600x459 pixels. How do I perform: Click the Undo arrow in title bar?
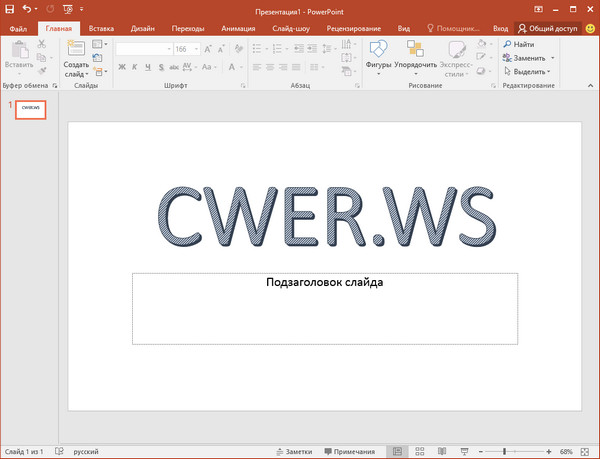27,9
